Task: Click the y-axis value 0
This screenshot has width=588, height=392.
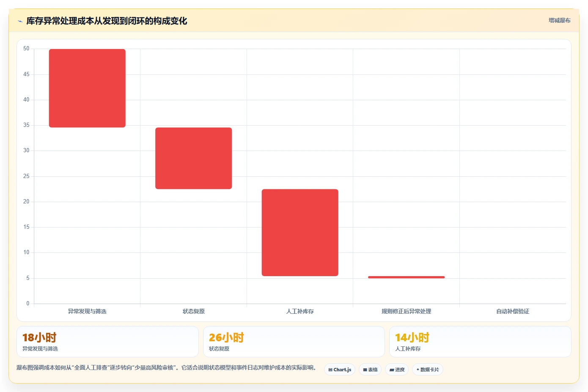Action: click(x=28, y=304)
